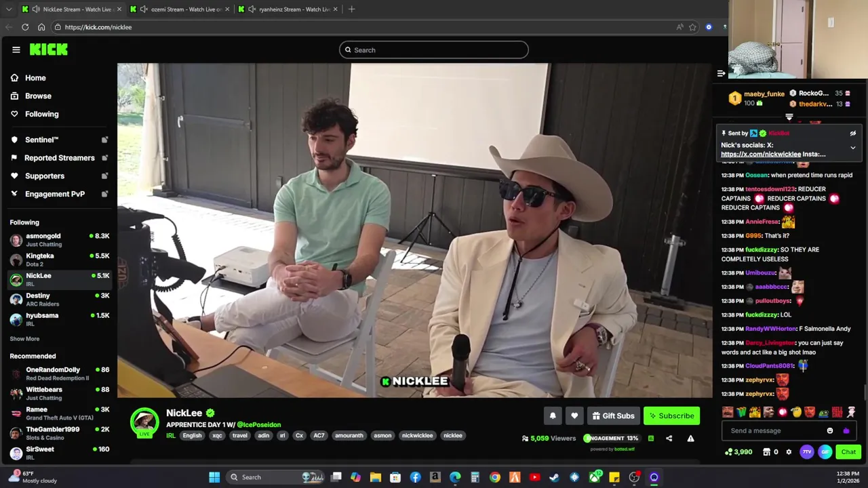Open the tab list dropdown arrow
Image resolution: width=868 pixels, height=488 pixels.
(8, 9)
